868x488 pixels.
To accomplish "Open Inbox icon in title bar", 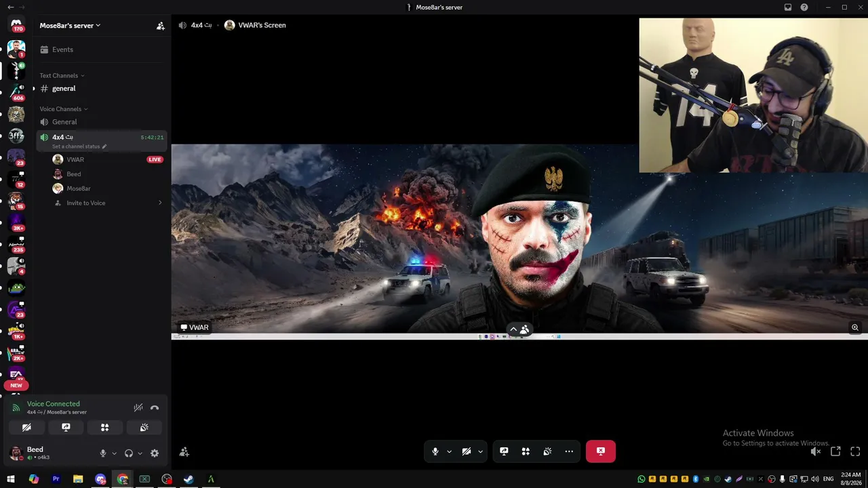I will (x=788, y=7).
